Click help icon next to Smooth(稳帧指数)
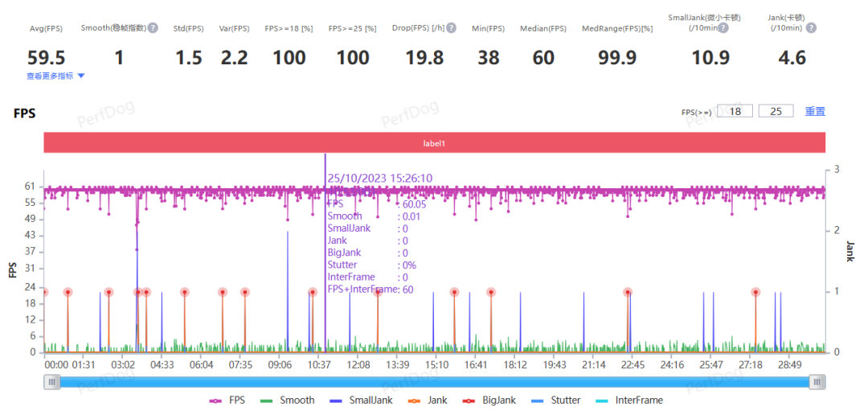This screenshot has height=411, width=868. coord(153,28)
